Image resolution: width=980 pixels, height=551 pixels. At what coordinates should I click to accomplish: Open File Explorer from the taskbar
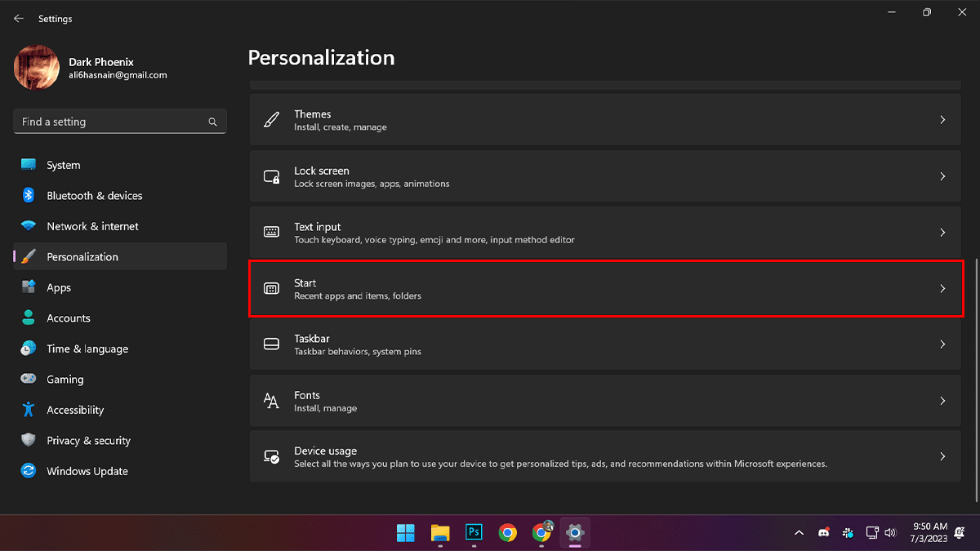(440, 533)
